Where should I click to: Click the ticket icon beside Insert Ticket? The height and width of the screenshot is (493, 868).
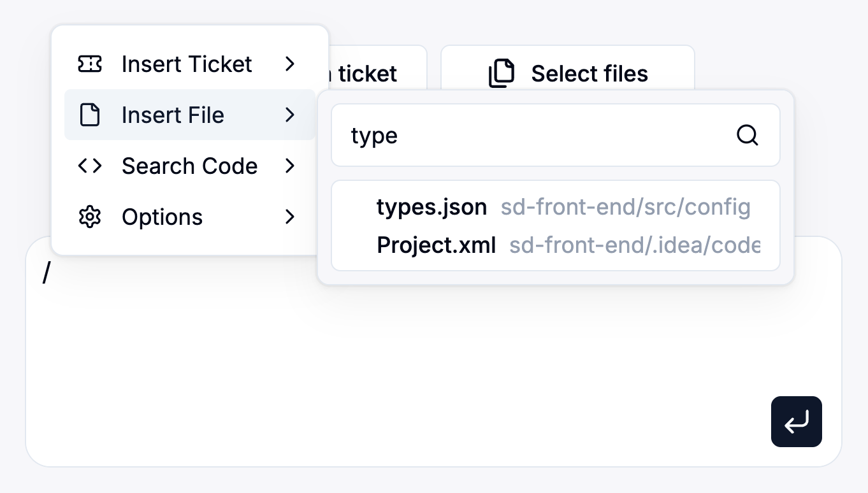(90, 64)
